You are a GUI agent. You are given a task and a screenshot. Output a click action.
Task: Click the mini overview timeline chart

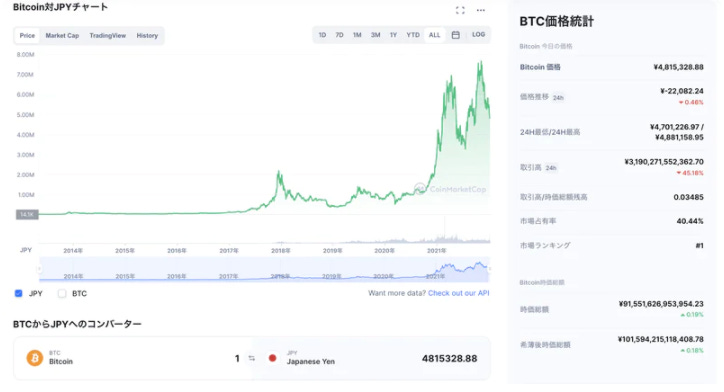(264, 269)
